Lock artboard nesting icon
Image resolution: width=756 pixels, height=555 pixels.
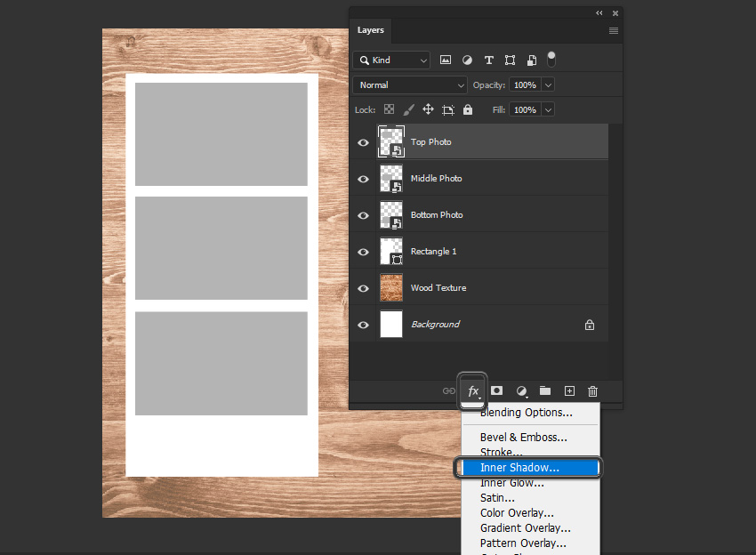click(x=448, y=110)
